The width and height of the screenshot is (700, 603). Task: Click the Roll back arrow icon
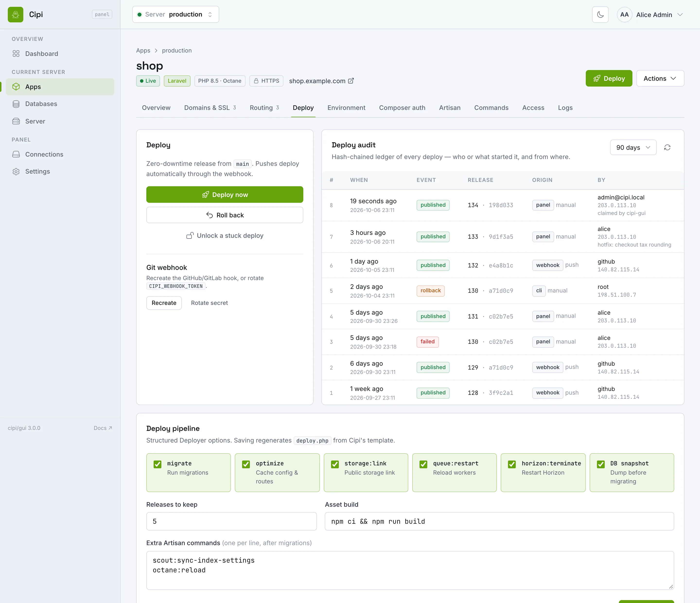210,215
